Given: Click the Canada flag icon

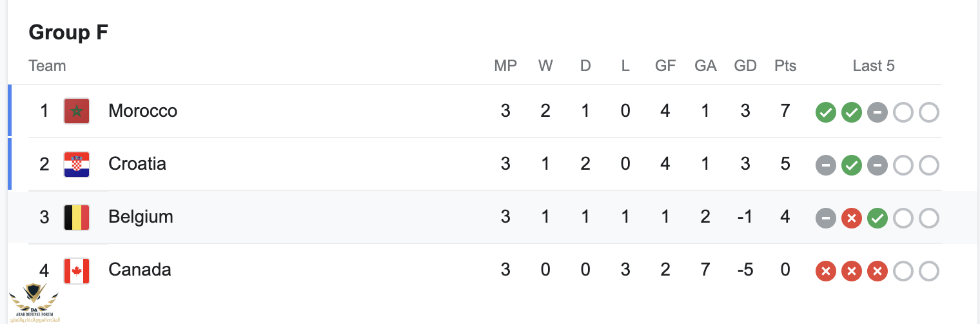Looking at the screenshot, I should pos(77,270).
